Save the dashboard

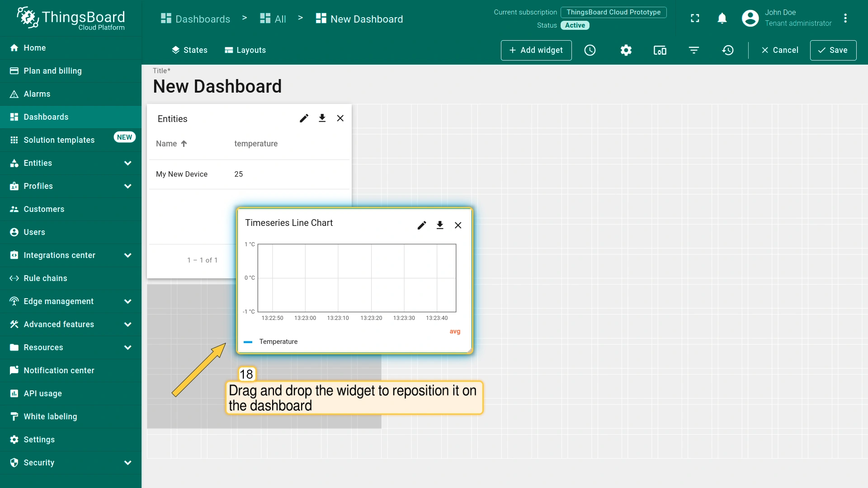[833, 50]
